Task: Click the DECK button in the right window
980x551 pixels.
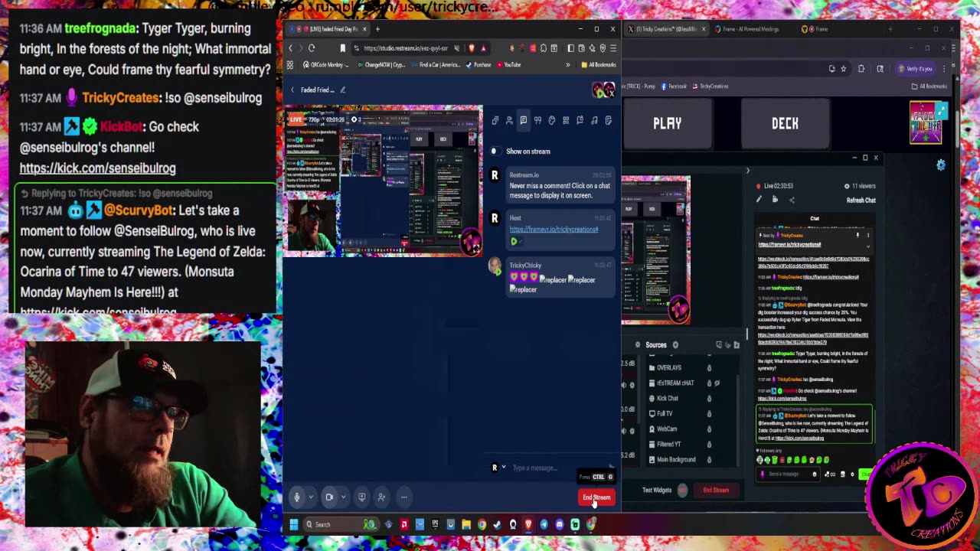Action: [x=785, y=123]
